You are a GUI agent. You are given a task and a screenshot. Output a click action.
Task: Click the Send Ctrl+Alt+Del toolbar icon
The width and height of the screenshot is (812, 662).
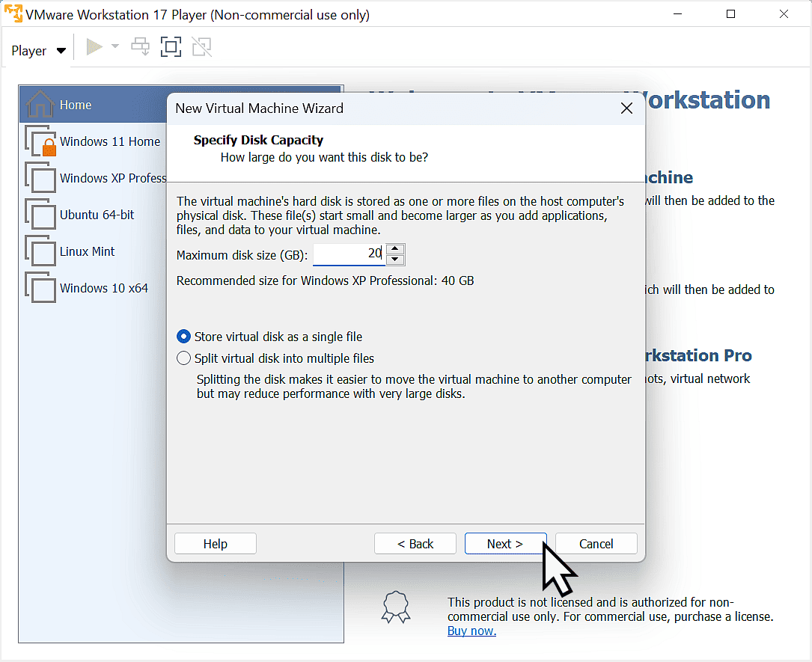pyautogui.click(x=140, y=46)
